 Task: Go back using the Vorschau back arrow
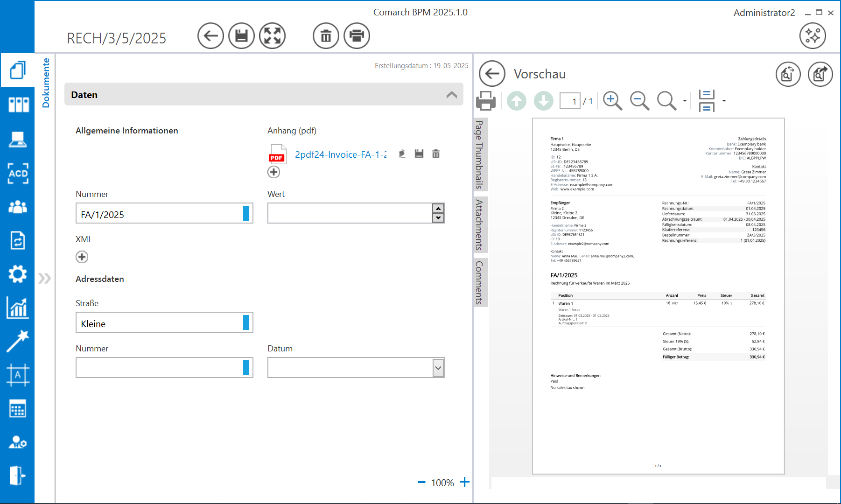click(x=492, y=74)
